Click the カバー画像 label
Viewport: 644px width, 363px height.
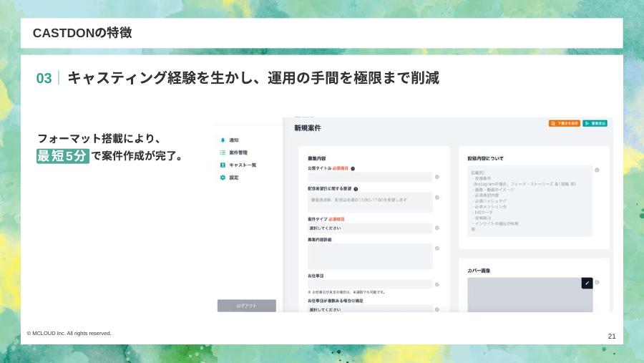(479, 271)
